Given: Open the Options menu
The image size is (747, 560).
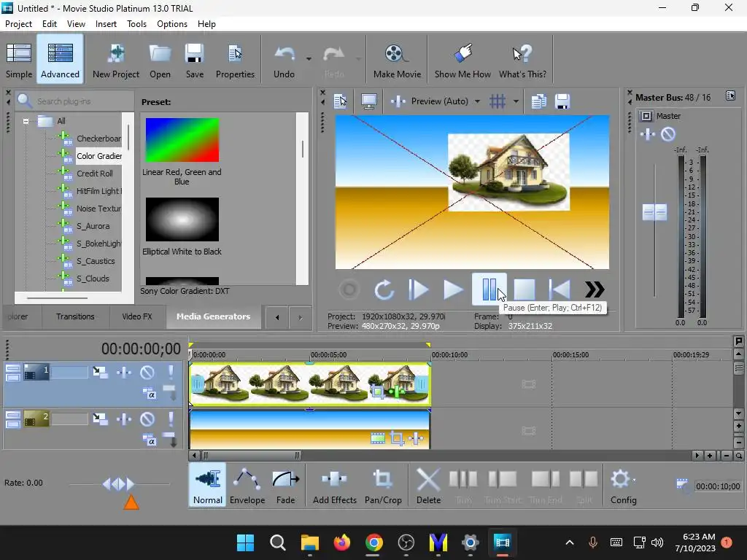Looking at the screenshot, I should (172, 24).
